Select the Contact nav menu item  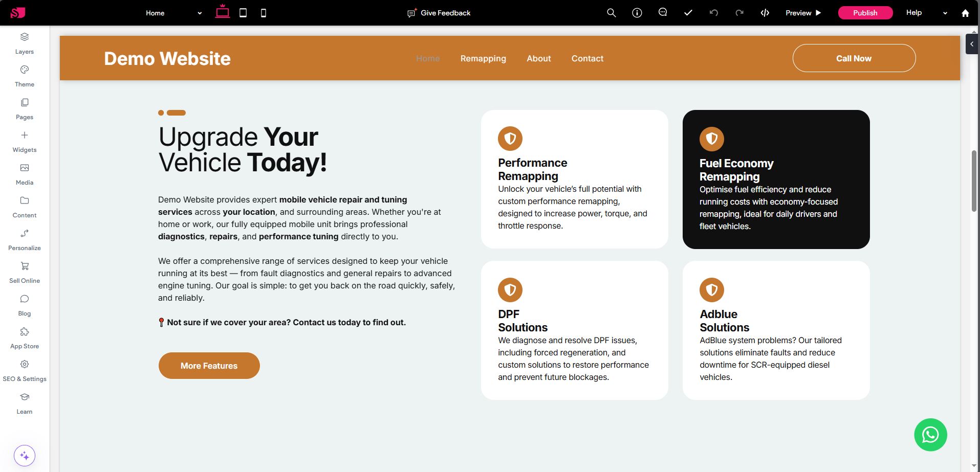587,58
